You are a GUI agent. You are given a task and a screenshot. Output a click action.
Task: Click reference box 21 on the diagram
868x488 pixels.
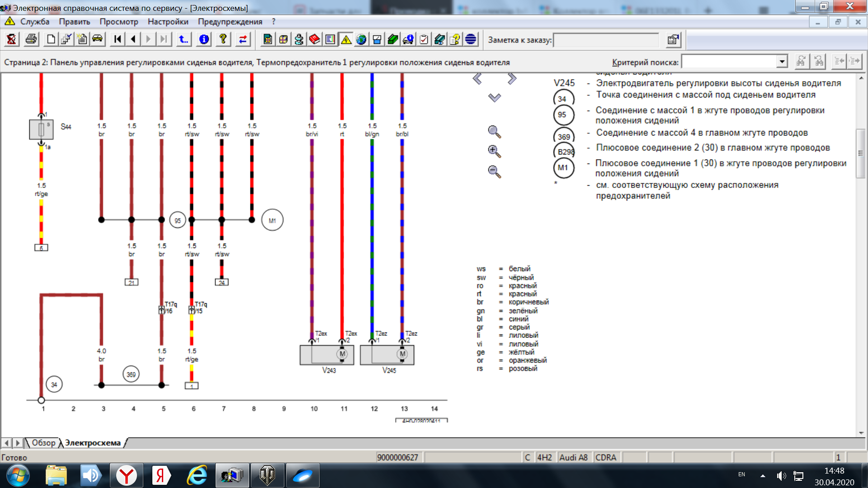tap(132, 282)
